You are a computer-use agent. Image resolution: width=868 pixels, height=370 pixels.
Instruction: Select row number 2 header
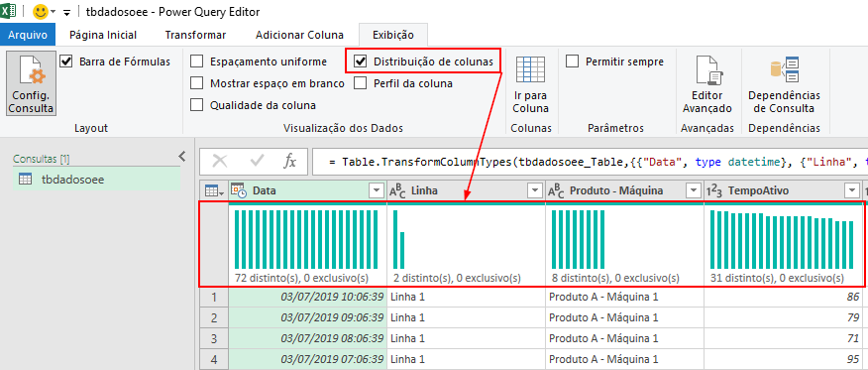214,318
